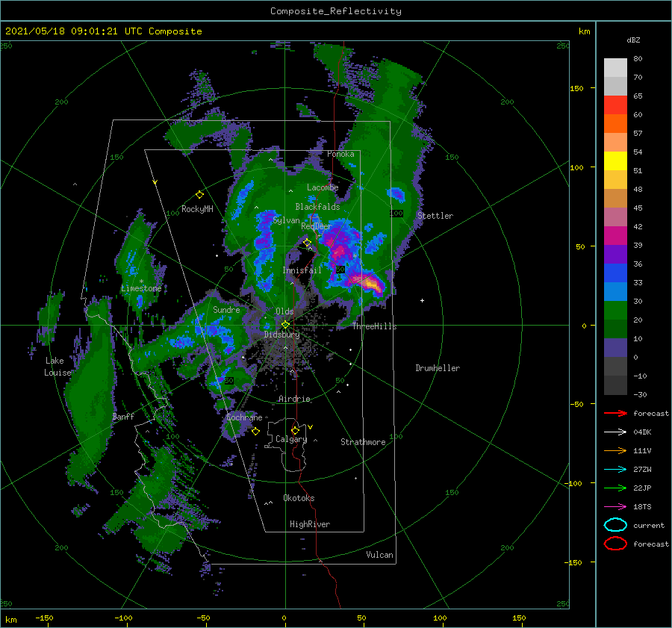Click the Innisfail label
The image size is (672, 628).
302,270
